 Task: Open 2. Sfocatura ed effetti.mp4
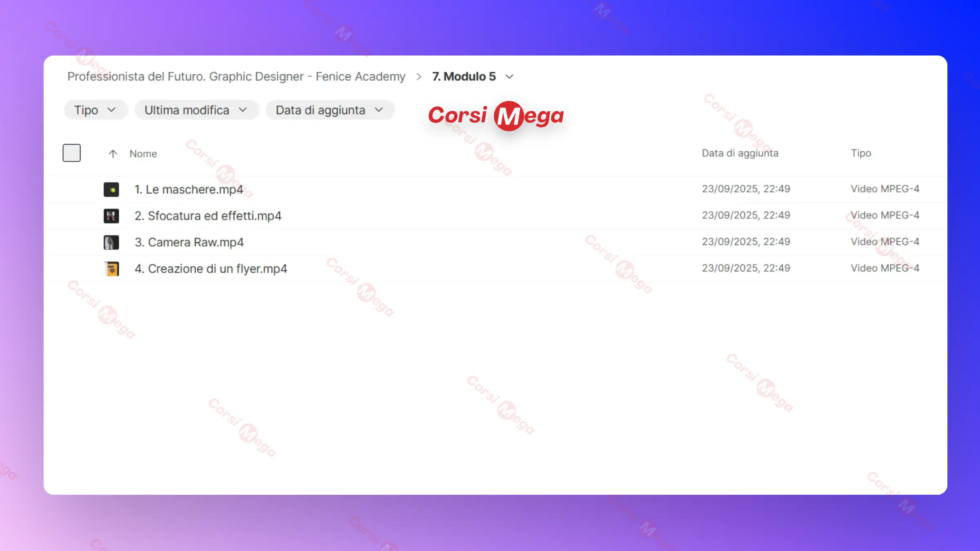point(208,216)
